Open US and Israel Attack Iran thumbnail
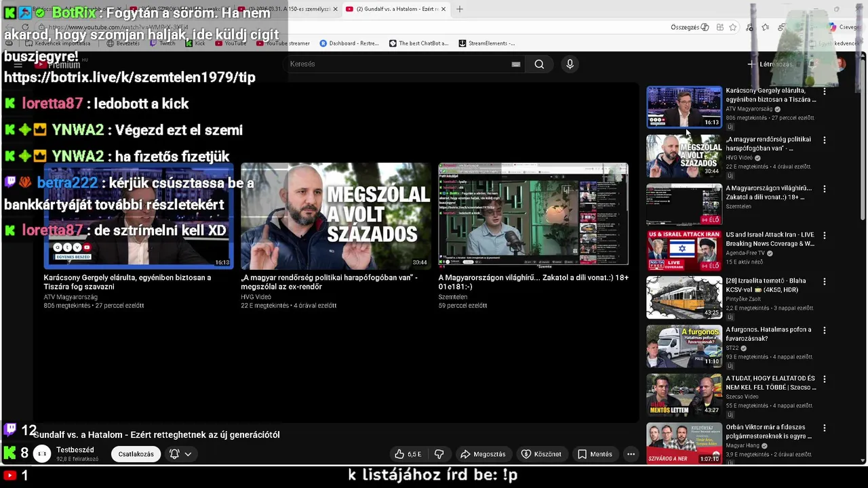The image size is (868, 488). pos(684,251)
